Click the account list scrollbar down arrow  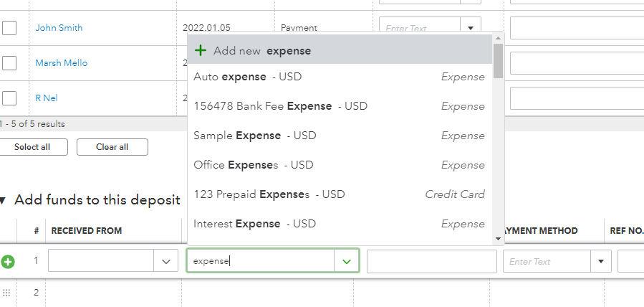(498, 239)
